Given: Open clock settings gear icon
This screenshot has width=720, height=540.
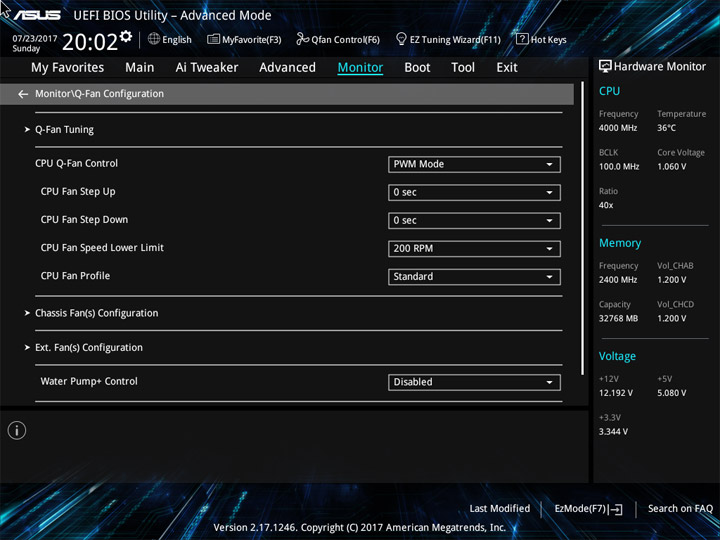Looking at the screenshot, I should point(126,36).
